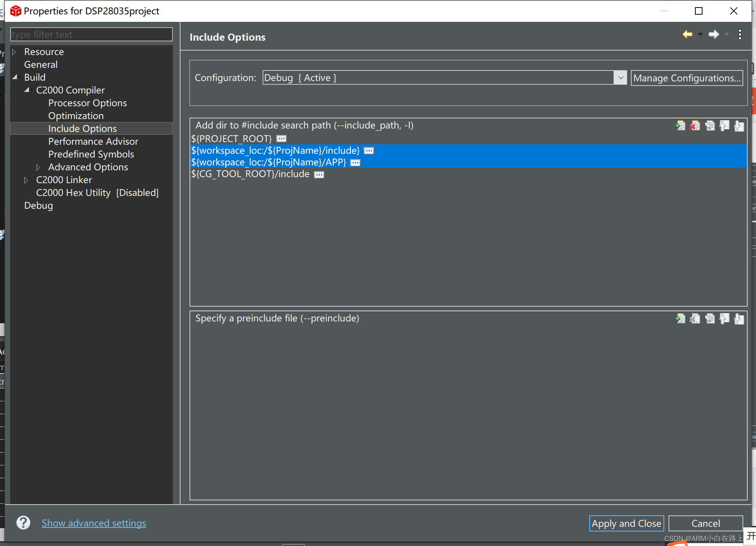This screenshot has height=546, width=756.
Task: Expand the Advanced Options tree item
Action: [38, 167]
